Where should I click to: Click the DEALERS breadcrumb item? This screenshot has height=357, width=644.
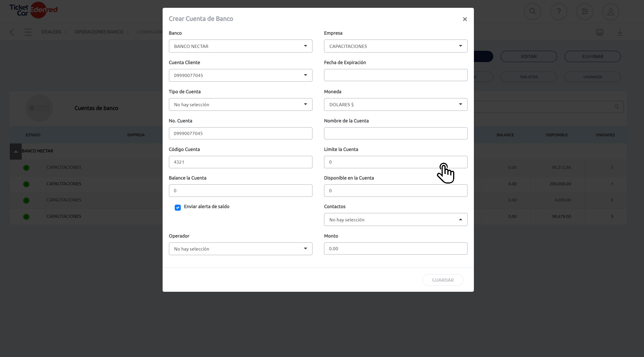51,32
